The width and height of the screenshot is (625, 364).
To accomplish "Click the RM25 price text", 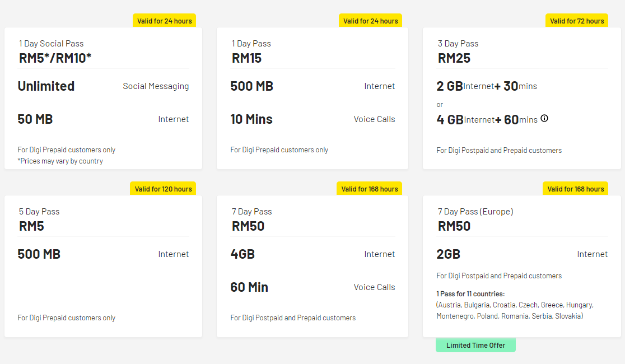I will tap(454, 58).
